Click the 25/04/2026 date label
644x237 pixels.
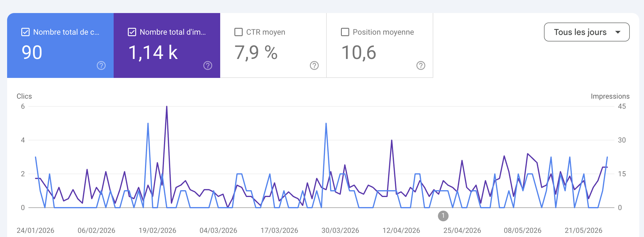tap(462, 230)
